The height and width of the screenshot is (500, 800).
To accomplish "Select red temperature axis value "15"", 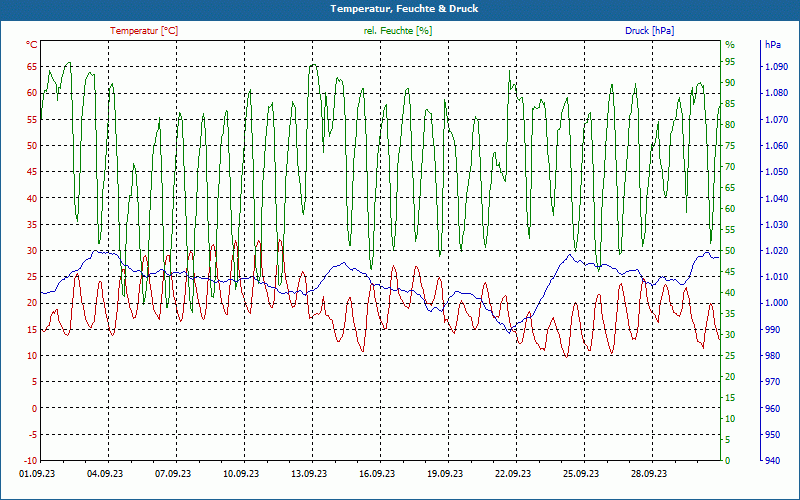I will (32, 330).
